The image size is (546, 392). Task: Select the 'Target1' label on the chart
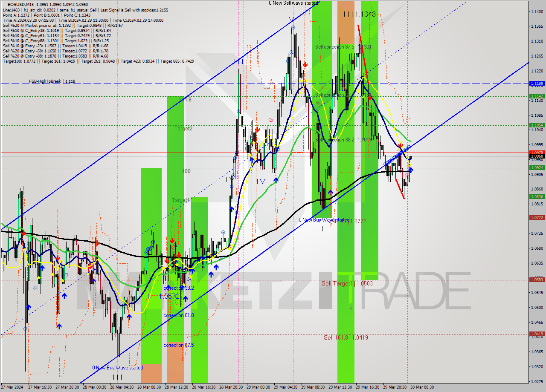tap(181, 200)
